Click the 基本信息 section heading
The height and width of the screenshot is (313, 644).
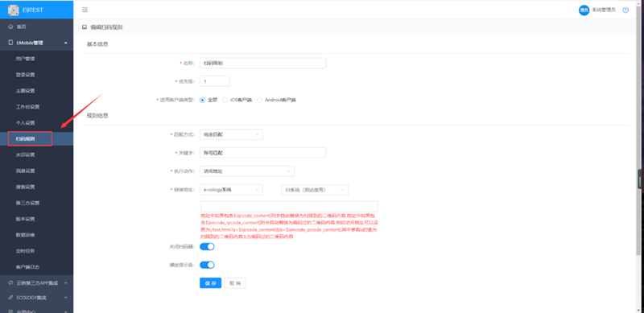[97, 44]
